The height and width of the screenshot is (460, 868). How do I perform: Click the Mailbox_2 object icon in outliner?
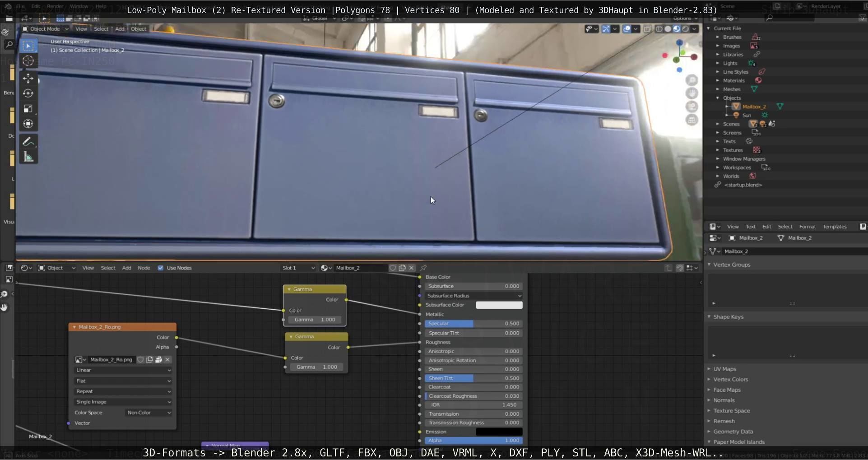tap(736, 107)
